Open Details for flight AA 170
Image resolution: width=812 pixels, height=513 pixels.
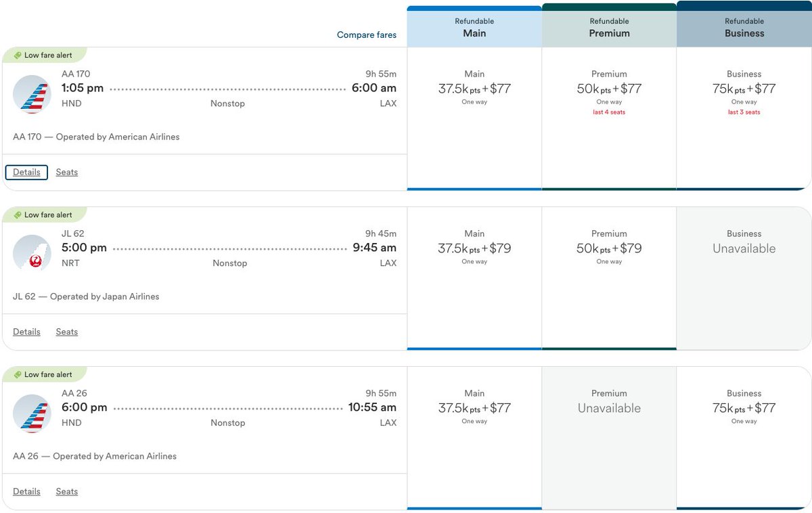pyautogui.click(x=26, y=172)
